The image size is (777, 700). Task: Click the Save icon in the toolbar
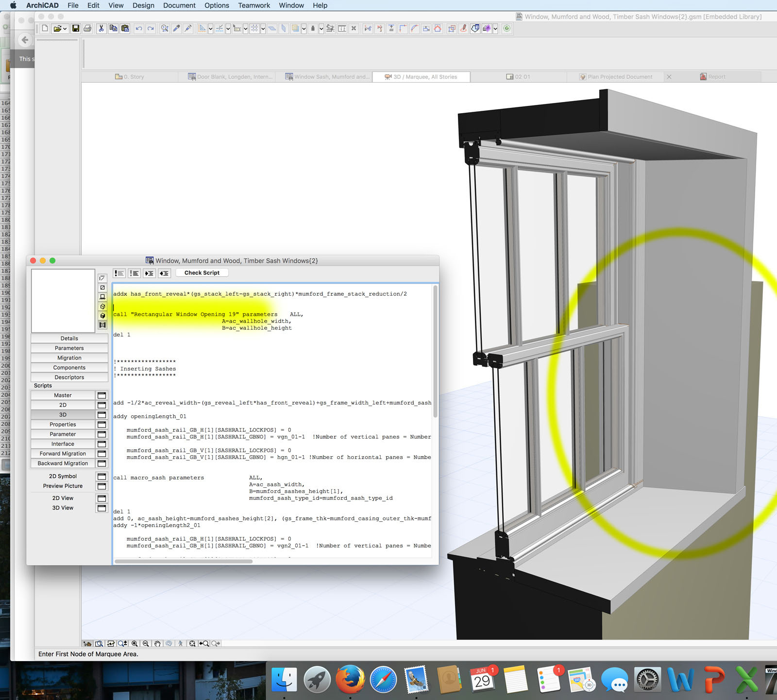[76, 29]
